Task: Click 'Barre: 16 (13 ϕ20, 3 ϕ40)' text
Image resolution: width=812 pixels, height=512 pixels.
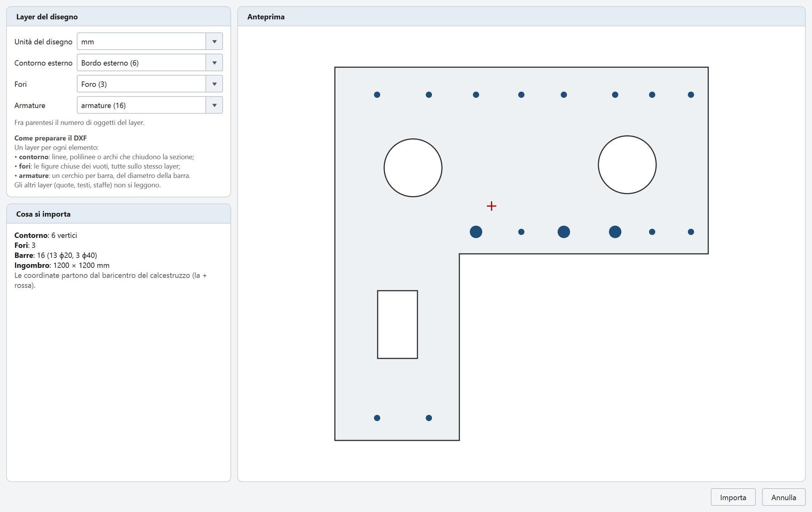Action: point(56,255)
